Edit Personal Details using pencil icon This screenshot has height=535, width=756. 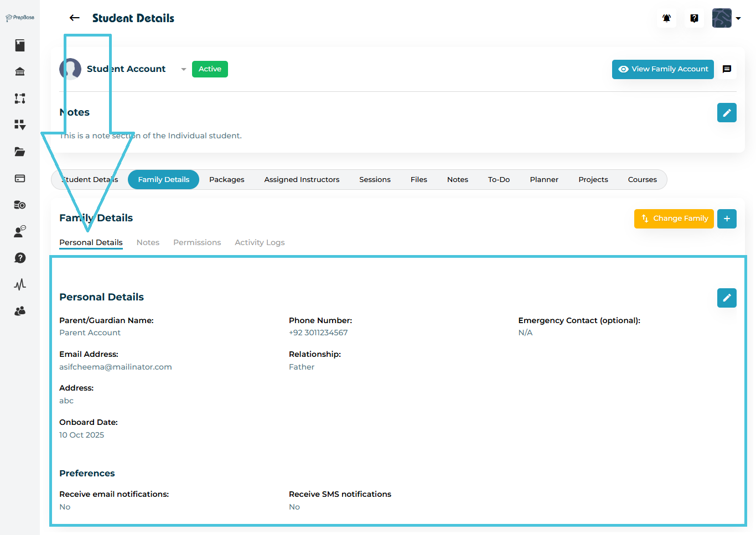coord(727,298)
